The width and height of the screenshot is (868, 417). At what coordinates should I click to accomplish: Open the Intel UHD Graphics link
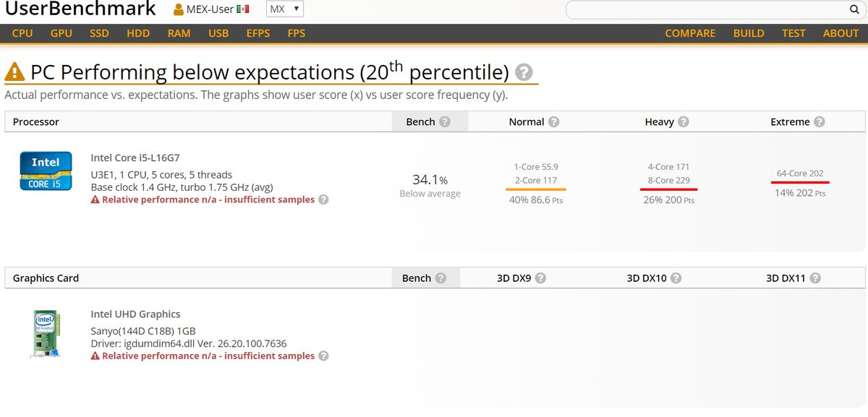coord(135,314)
